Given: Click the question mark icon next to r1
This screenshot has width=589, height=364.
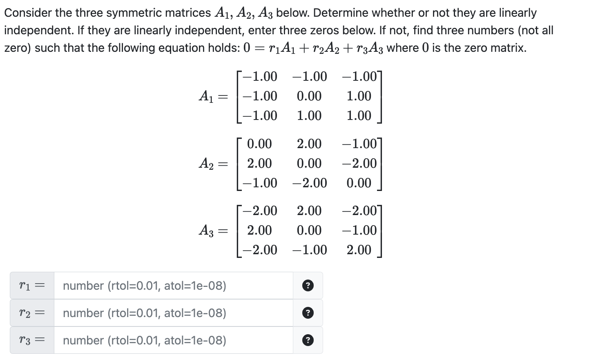Looking at the screenshot, I should click(308, 286).
